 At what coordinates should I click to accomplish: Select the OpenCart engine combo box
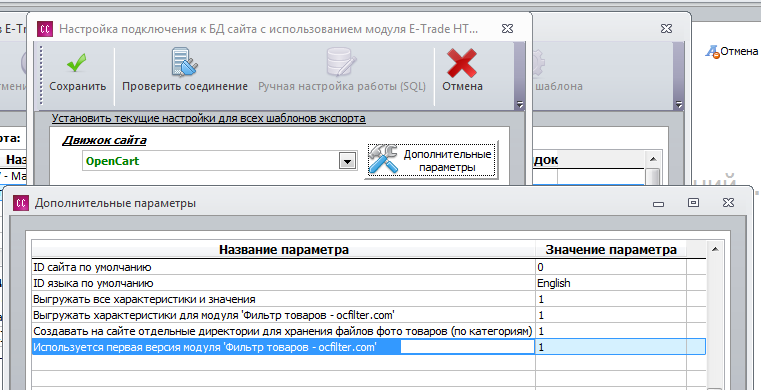219,161
